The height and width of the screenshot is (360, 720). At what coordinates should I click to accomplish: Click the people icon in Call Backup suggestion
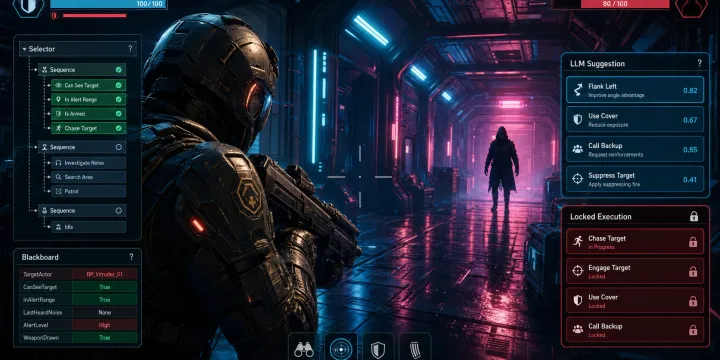point(578,149)
